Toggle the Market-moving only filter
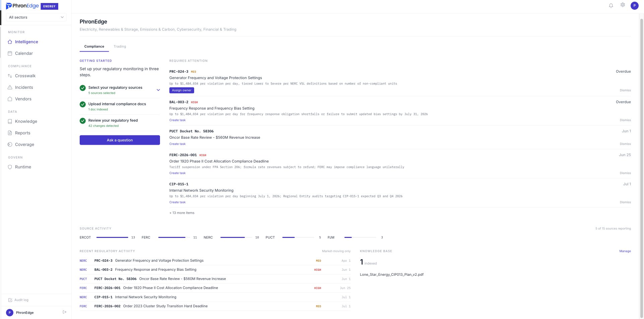The image size is (644, 319). click(x=336, y=251)
